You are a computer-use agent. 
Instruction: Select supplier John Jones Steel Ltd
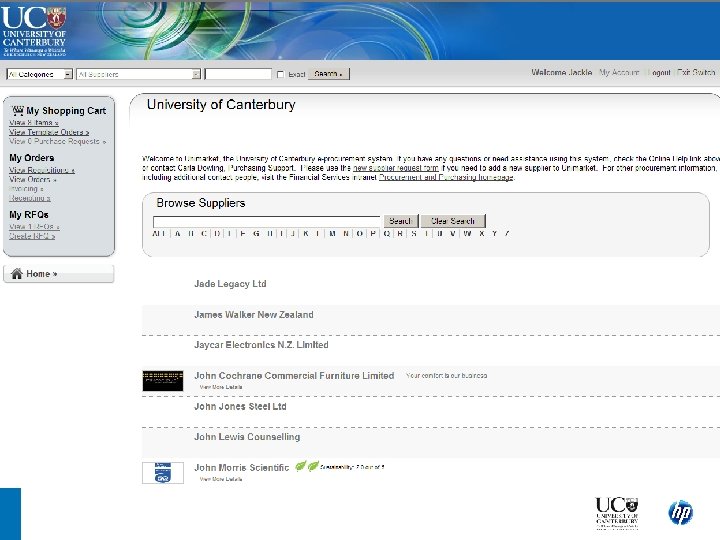(240, 406)
